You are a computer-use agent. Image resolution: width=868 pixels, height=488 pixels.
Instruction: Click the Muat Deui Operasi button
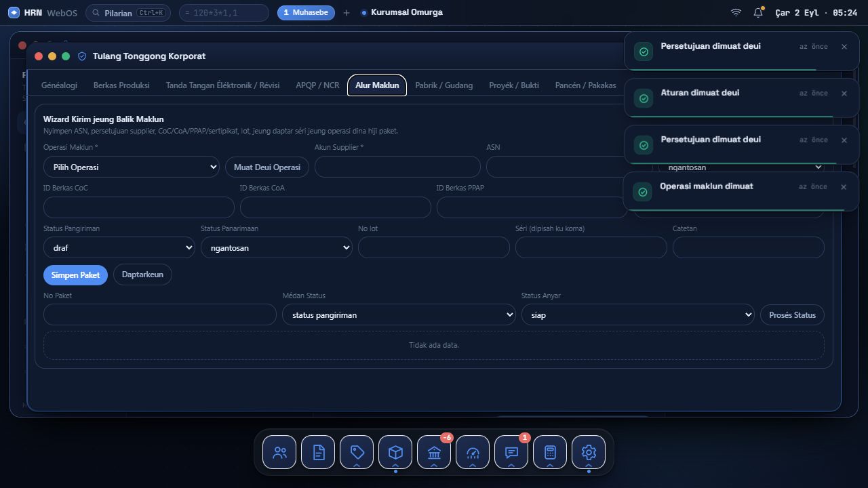click(x=267, y=167)
